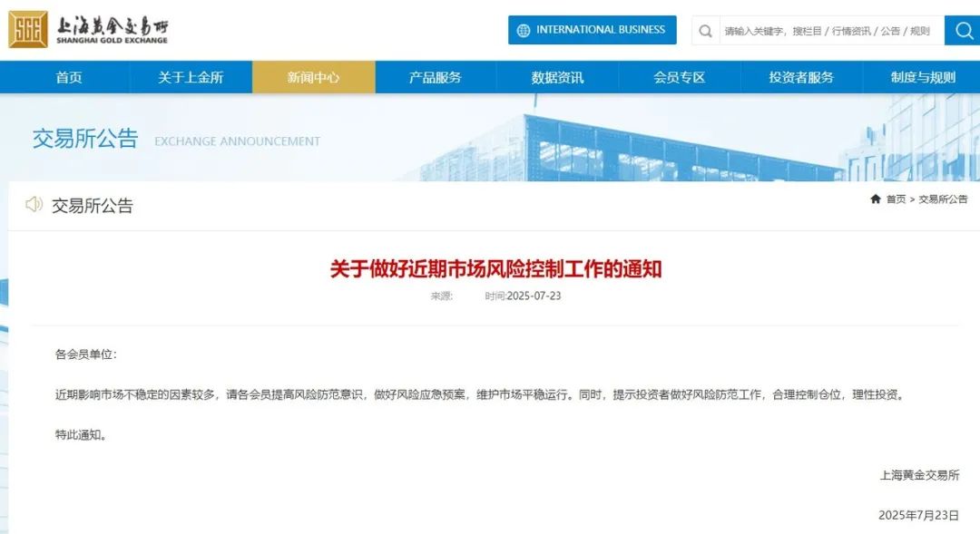Go to 产品服务 in the navigation bar
980x534 pixels.
click(435, 77)
